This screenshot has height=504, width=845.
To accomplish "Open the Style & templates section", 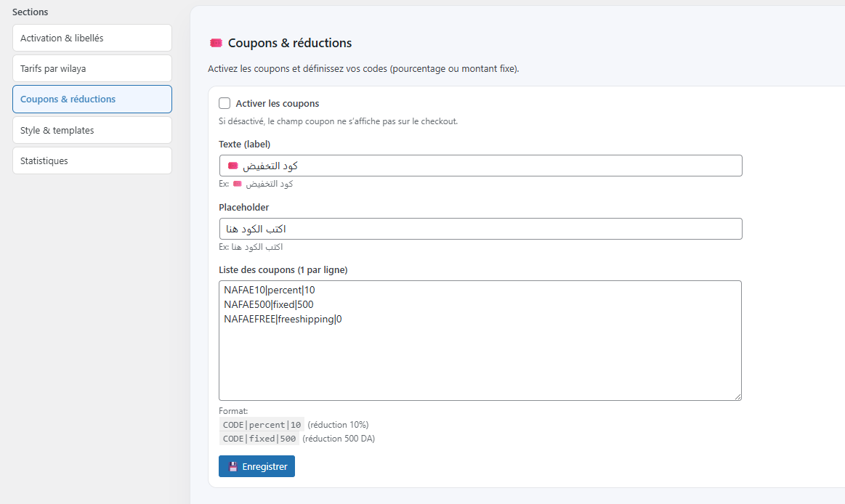I will point(92,130).
